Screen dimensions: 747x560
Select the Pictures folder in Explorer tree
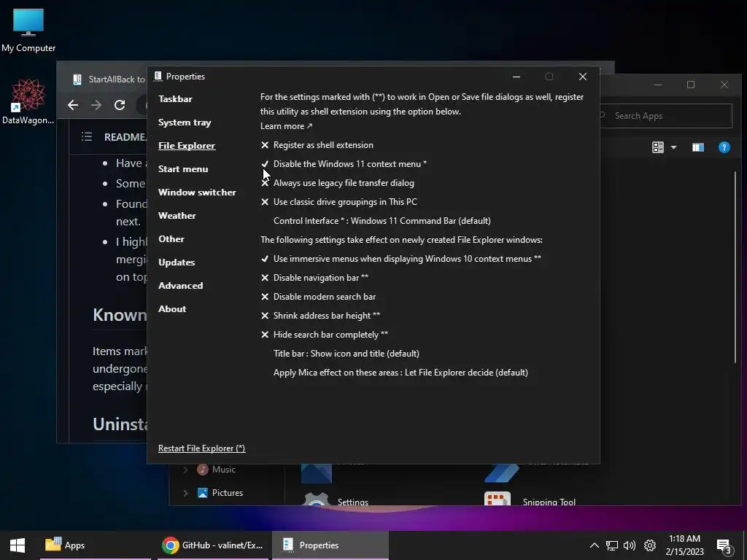tap(228, 493)
